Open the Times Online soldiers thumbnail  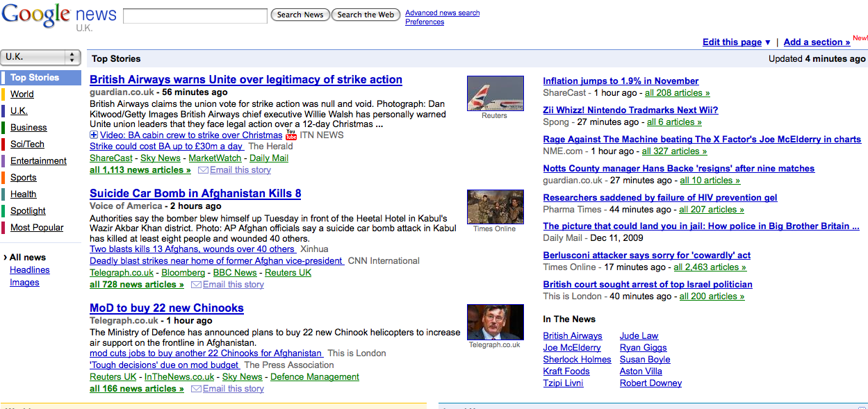pos(495,207)
